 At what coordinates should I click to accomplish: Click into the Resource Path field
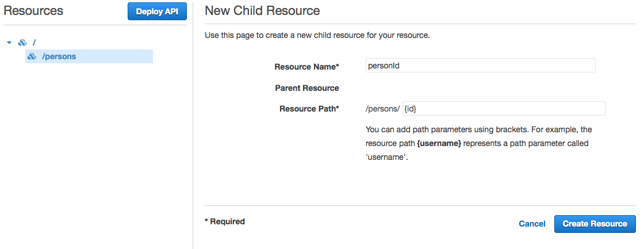[x=503, y=108]
